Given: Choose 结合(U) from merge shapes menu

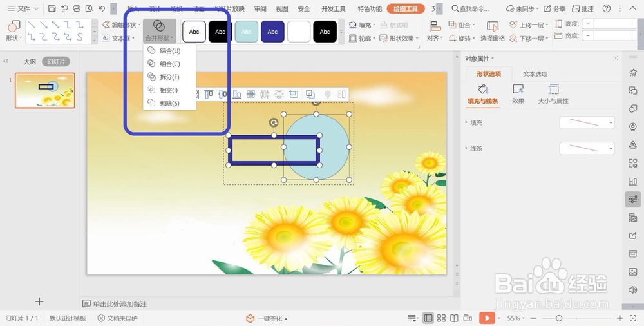Looking at the screenshot, I should pos(169,51).
